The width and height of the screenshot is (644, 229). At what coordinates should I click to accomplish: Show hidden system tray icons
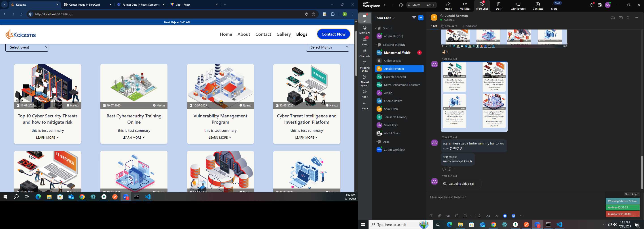point(604,225)
